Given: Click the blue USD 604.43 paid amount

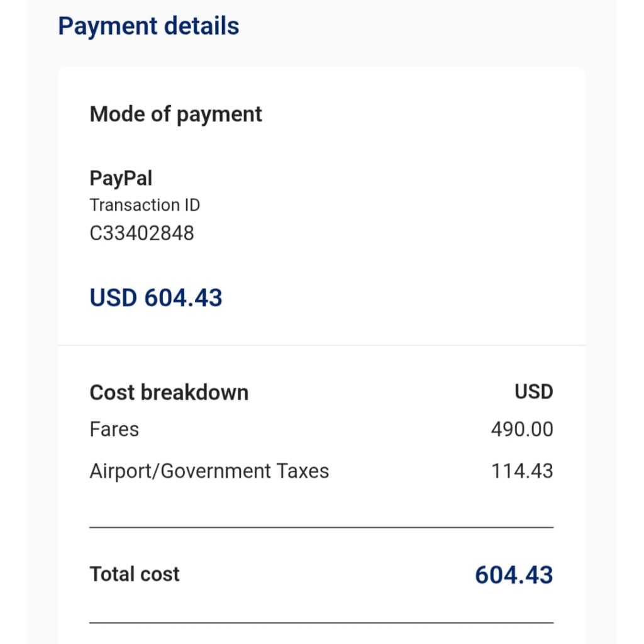Looking at the screenshot, I should pyautogui.click(x=156, y=297).
